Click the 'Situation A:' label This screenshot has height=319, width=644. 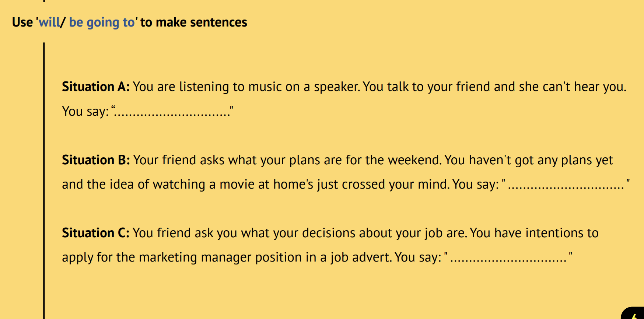click(x=95, y=87)
